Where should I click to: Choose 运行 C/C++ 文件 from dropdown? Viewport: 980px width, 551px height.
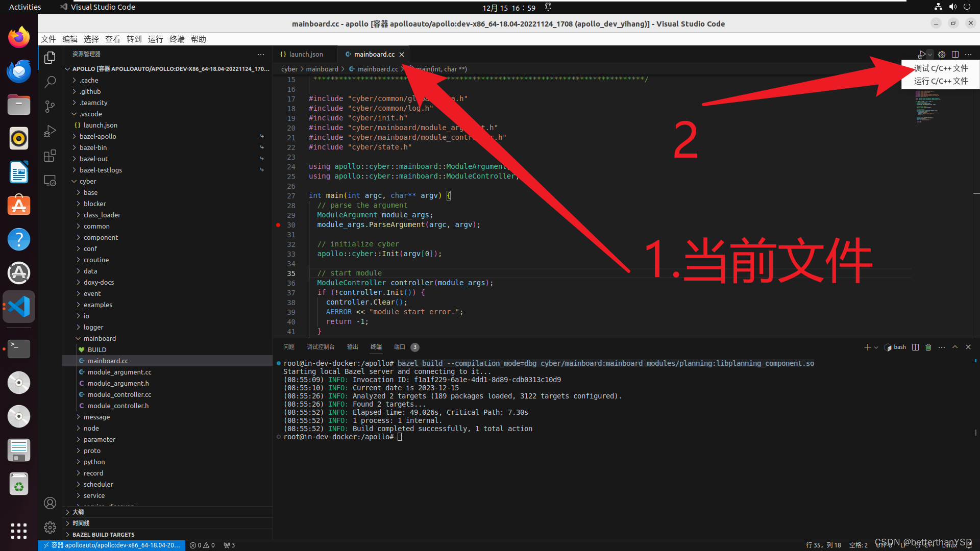pyautogui.click(x=941, y=81)
